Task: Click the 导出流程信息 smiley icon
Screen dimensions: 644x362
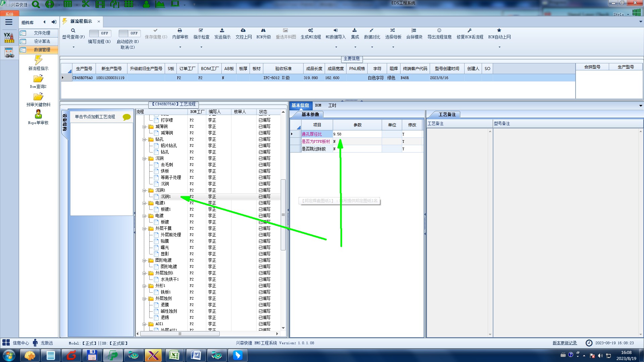Action: click(x=439, y=31)
